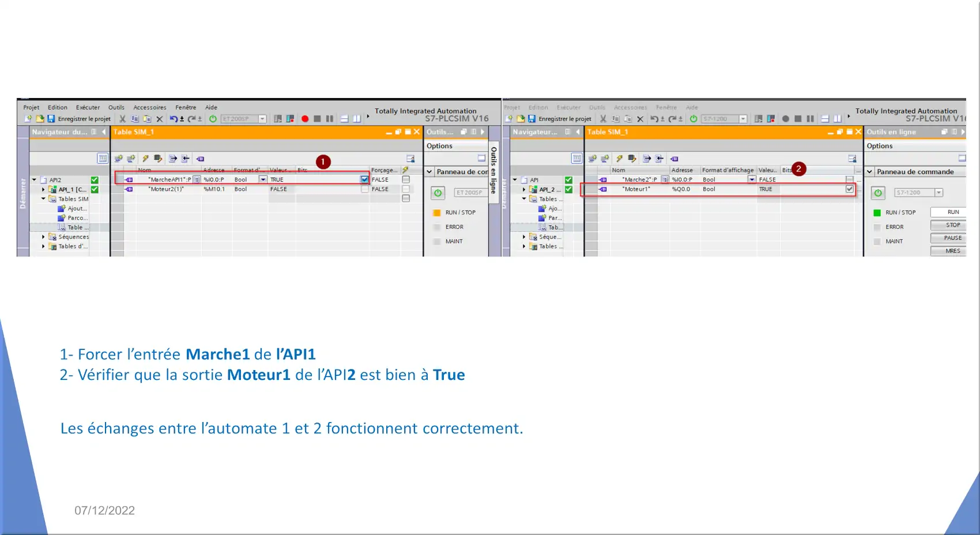Click the pause icon in ET200SP window toolbar
Viewport: 980px width, 535px height.
point(330,119)
